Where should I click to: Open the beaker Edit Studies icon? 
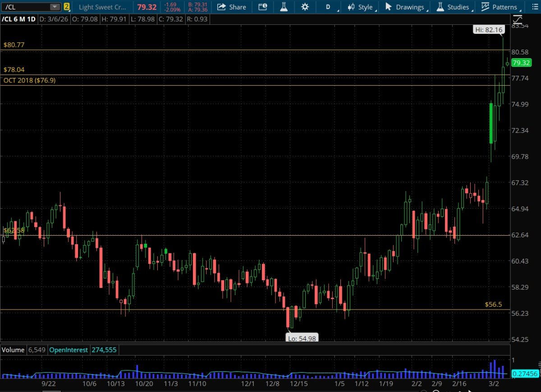click(x=284, y=7)
